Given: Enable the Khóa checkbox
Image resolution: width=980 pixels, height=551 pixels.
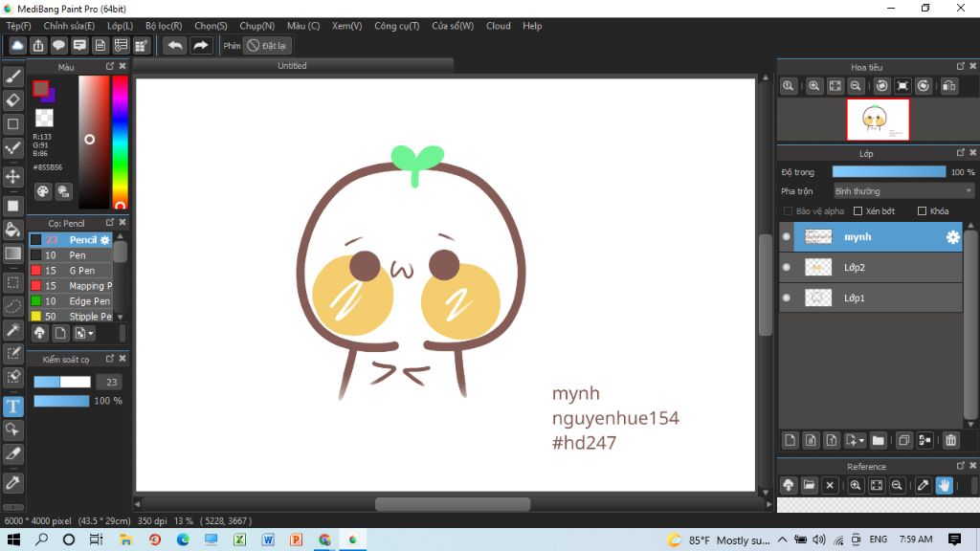Looking at the screenshot, I should click(x=922, y=211).
